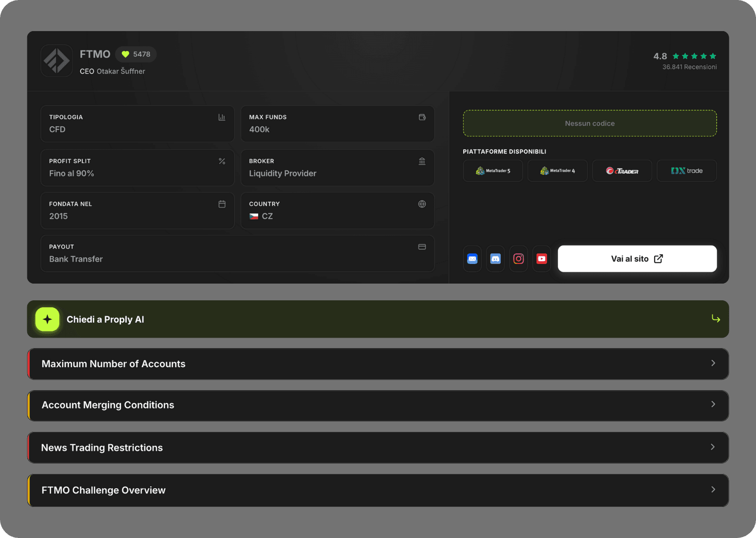Click the Vai al sito button
The height and width of the screenshot is (538, 756).
pos(637,259)
